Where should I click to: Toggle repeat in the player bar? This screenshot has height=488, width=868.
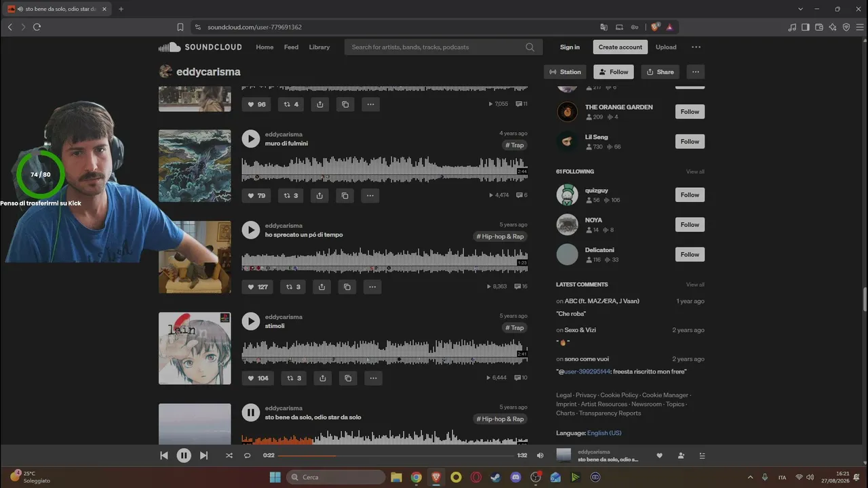pyautogui.click(x=248, y=455)
